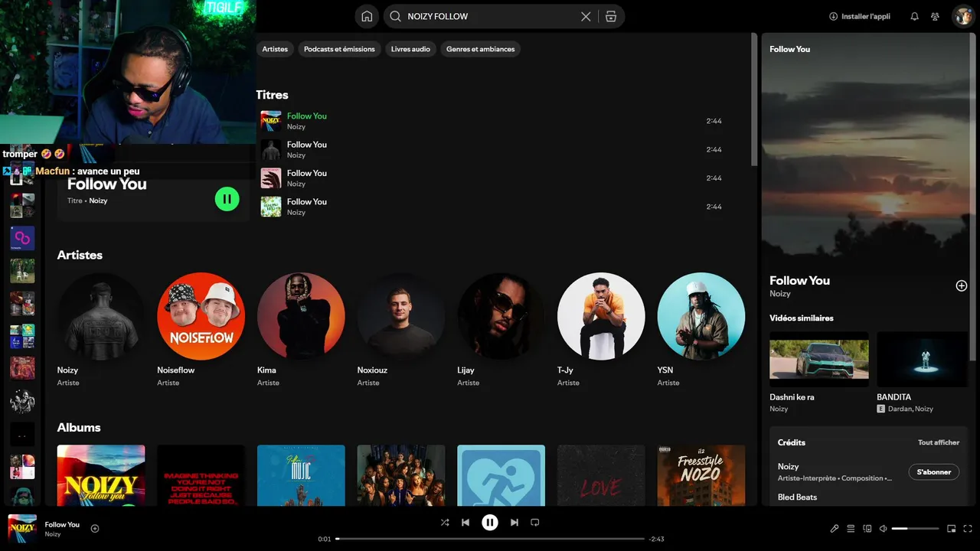980x551 pixels.
Task: Open the YSN artist
Action: (701, 316)
